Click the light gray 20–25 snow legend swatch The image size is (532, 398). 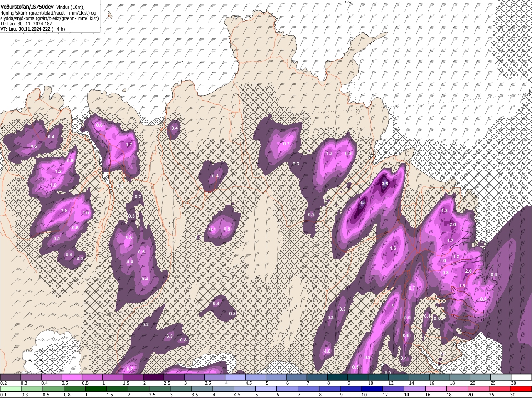point(500,377)
